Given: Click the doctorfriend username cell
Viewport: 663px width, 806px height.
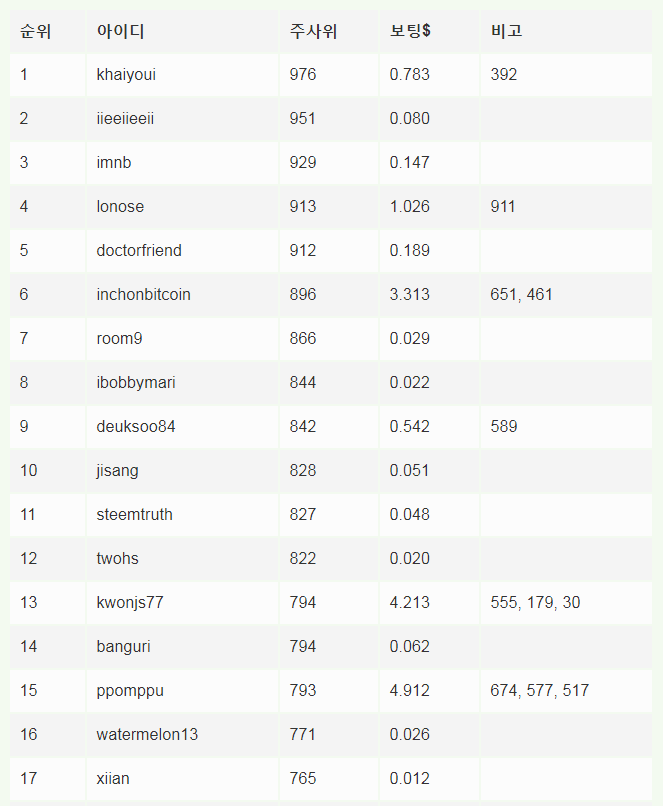Looking at the screenshot, I should click(x=139, y=250).
